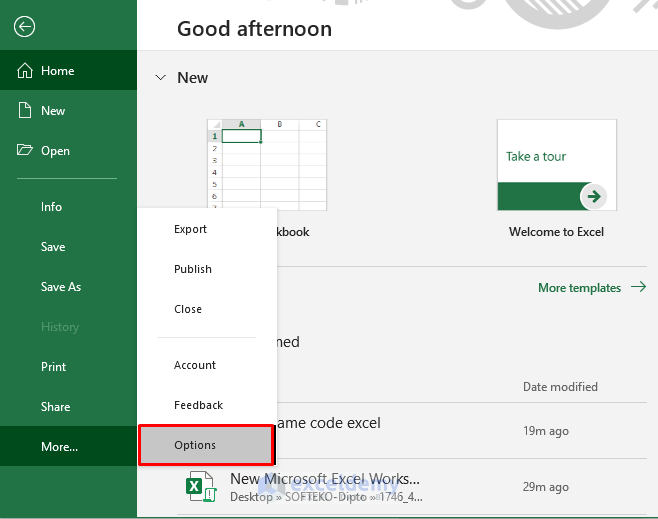The height and width of the screenshot is (519, 658).
Task: Click the Open folder icon
Action: pyautogui.click(x=25, y=150)
